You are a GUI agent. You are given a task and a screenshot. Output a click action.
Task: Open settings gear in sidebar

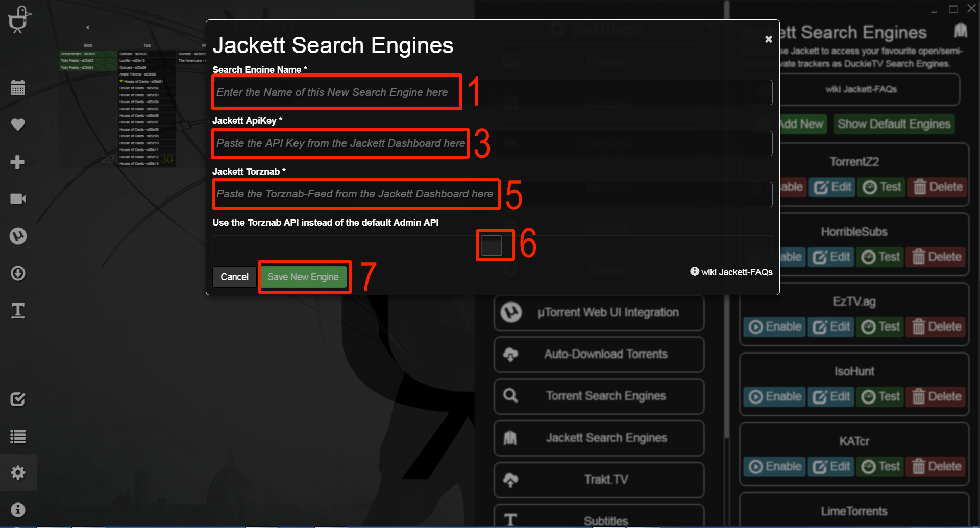[18, 473]
